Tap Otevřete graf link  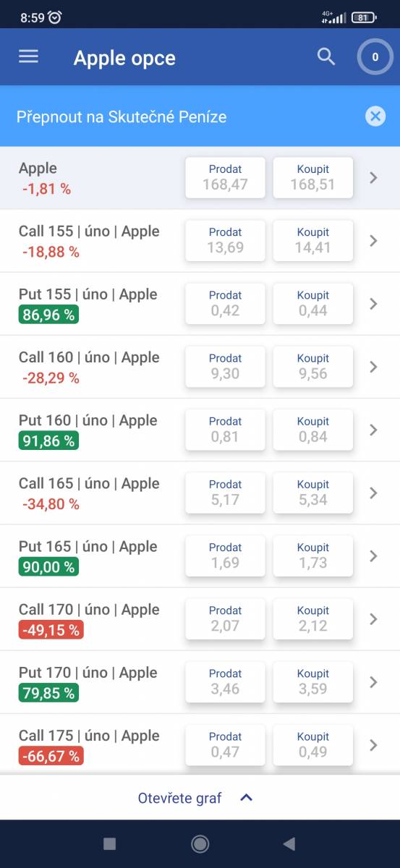[180, 798]
